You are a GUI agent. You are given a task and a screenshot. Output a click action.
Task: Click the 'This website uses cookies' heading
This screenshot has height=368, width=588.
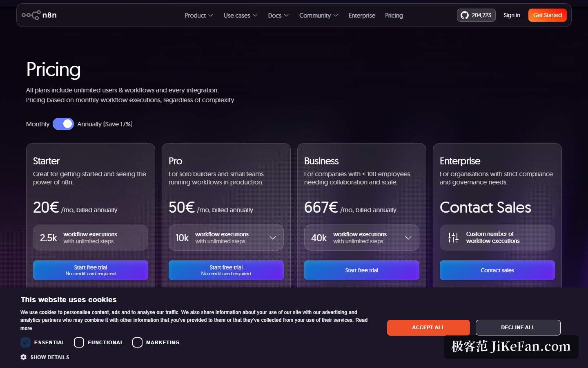point(69,300)
